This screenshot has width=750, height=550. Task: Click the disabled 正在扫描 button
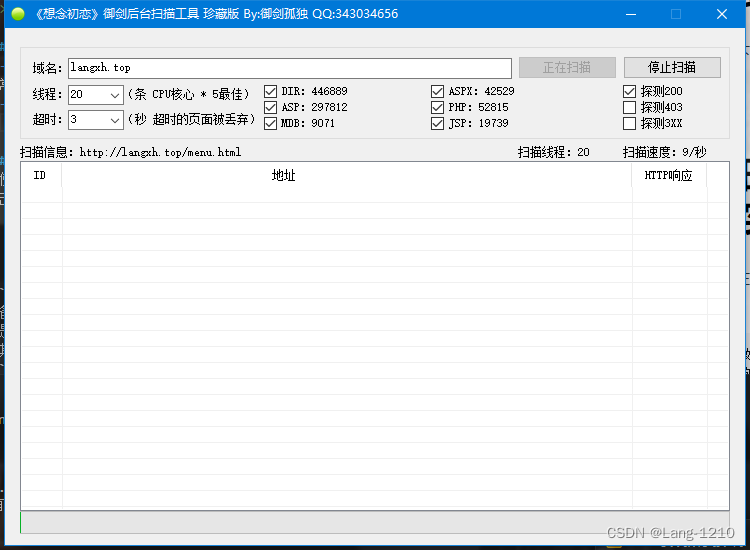[x=567, y=67]
